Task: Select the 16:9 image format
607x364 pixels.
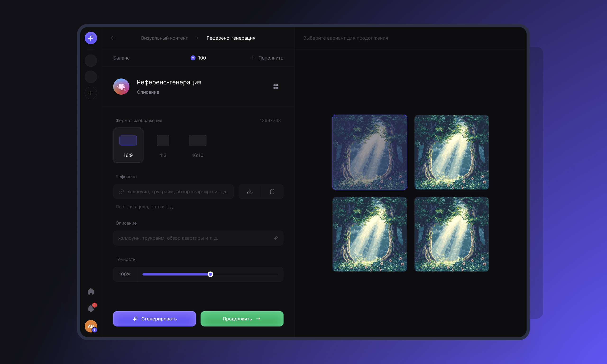Action: [128, 145]
